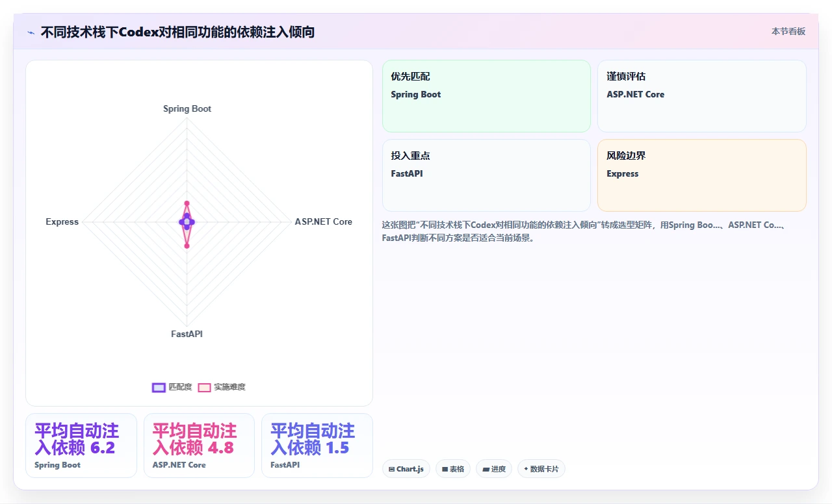
Task: Open the FastAPI 1.5 metric card
Action: coord(317,446)
